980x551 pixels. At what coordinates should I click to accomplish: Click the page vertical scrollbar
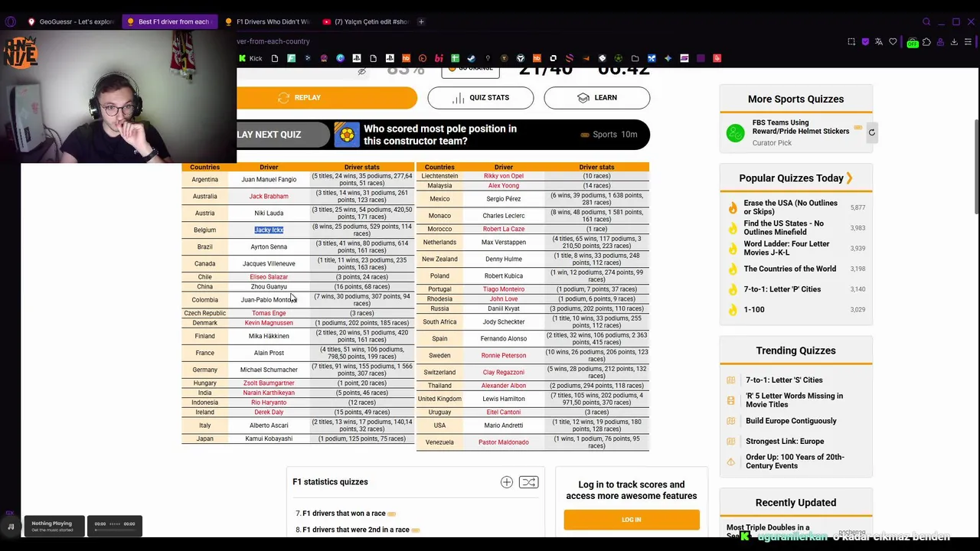coord(975,168)
